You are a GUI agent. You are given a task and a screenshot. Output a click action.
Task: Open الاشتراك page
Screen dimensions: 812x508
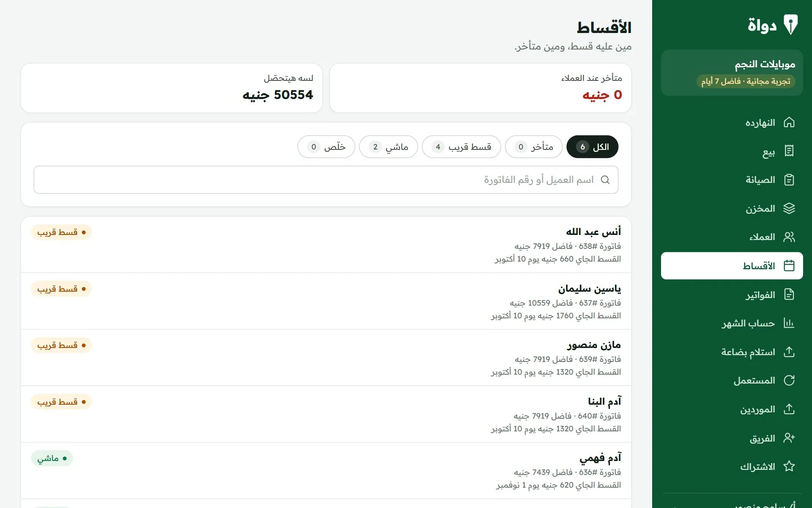pos(732,467)
